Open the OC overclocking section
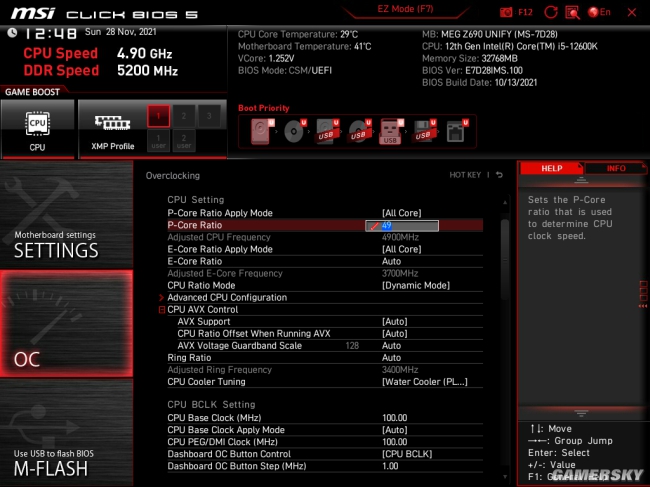 [66, 323]
